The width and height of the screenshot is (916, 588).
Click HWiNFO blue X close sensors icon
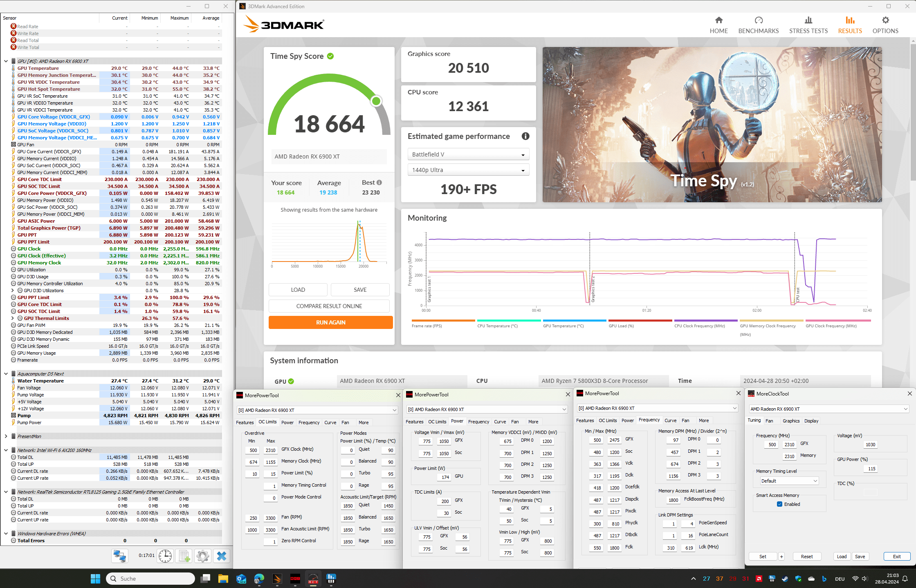tap(222, 556)
